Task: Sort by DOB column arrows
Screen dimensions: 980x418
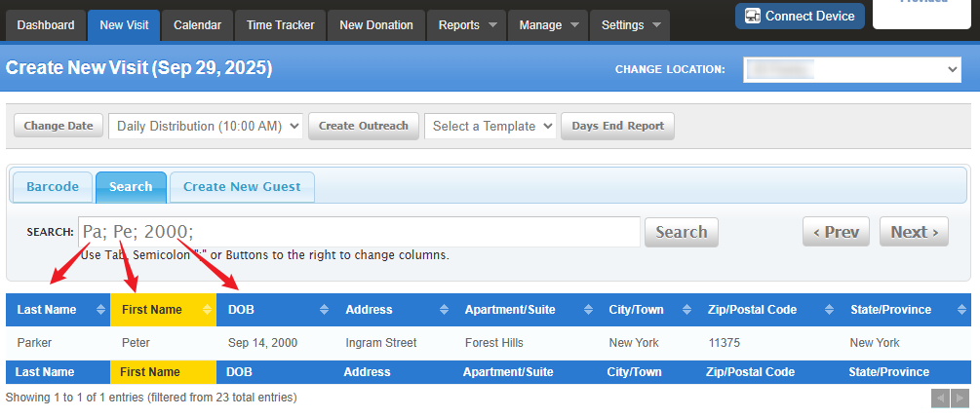Action: 324,310
